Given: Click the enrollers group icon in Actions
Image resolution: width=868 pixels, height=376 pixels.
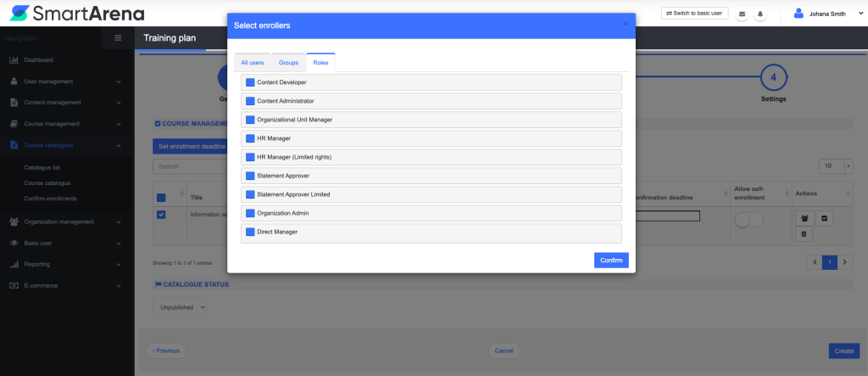Looking at the screenshot, I should point(805,218).
